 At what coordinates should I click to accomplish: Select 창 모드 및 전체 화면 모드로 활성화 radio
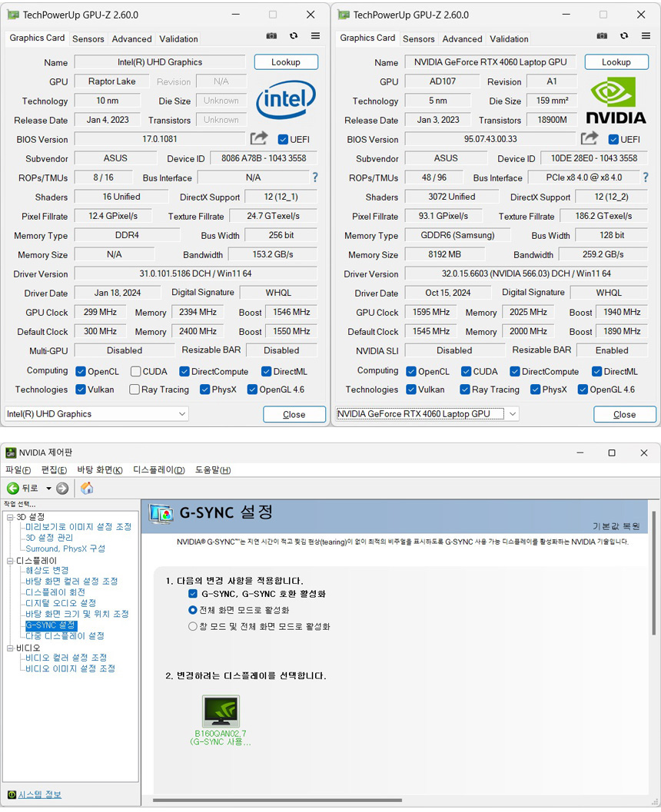pyautogui.click(x=193, y=627)
